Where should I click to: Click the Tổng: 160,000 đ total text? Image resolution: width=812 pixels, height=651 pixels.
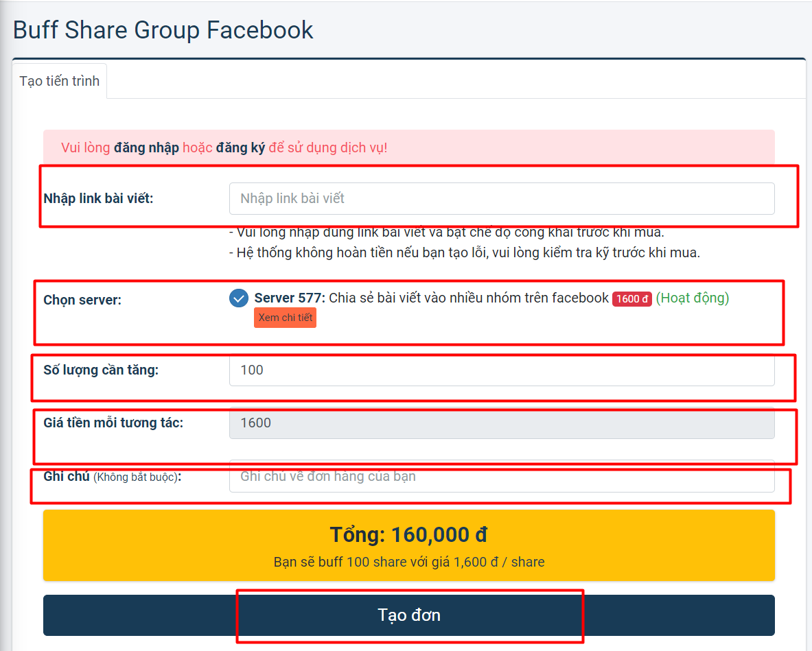pos(408,534)
